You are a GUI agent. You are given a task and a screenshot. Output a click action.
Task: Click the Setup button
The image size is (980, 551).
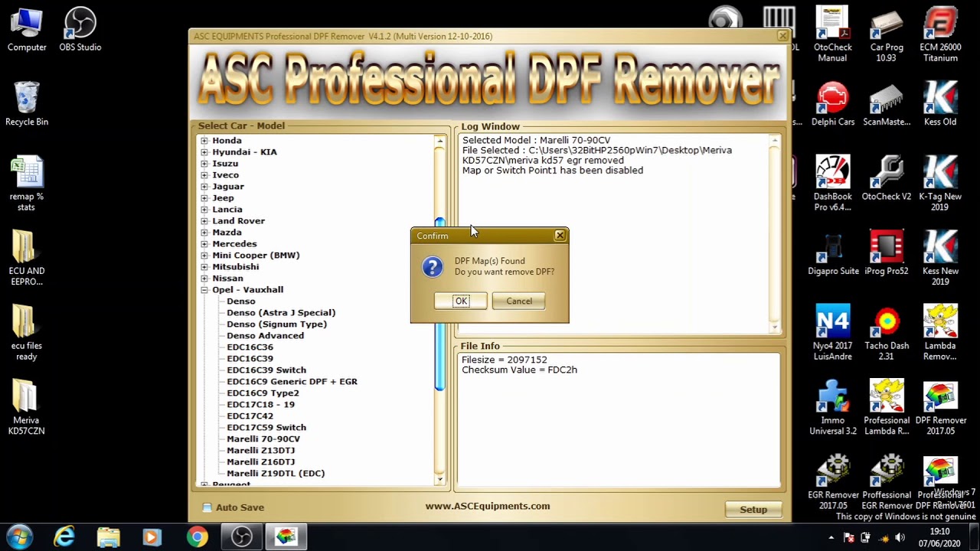753,510
